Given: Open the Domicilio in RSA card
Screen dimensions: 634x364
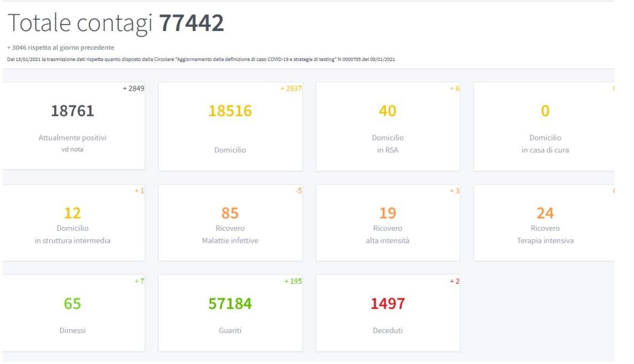Looking at the screenshot, I should tap(387, 127).
